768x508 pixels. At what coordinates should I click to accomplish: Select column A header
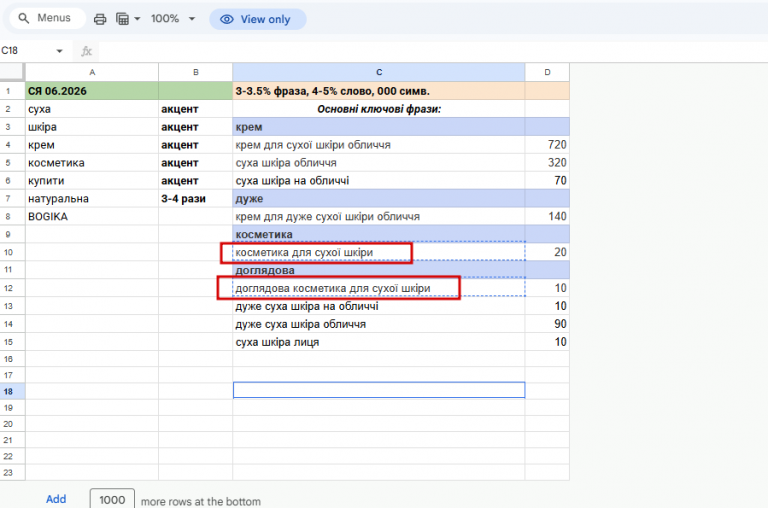pos(92,72)
